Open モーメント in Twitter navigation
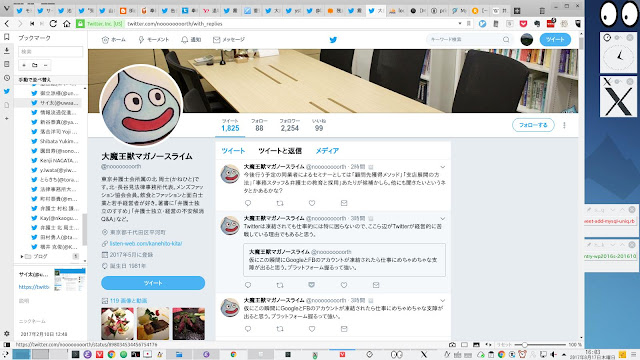This screenshot has width=640, height=360. [153, 40]
